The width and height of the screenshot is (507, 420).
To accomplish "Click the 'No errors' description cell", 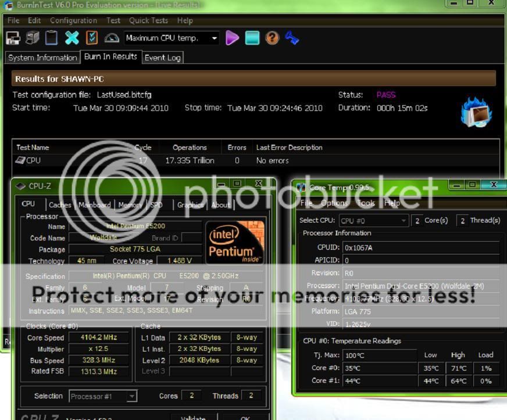I will click(x=272, y=160).
